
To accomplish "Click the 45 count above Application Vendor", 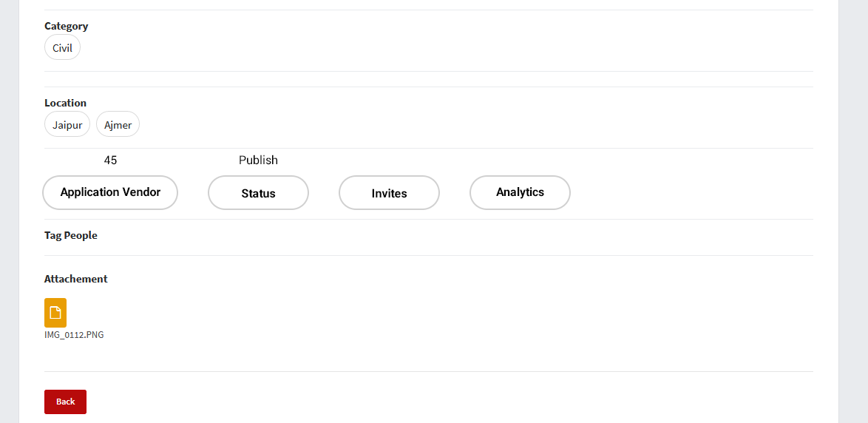I will click(x=110, y=160).
